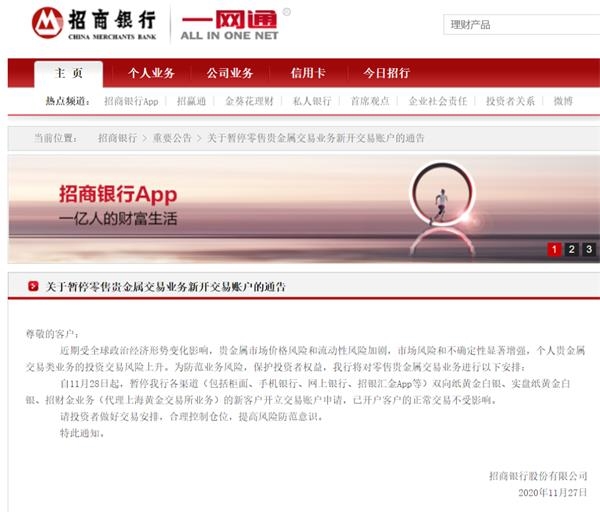
Task: Click the red arrow icon beside announcement title
Action: [33, 286]
